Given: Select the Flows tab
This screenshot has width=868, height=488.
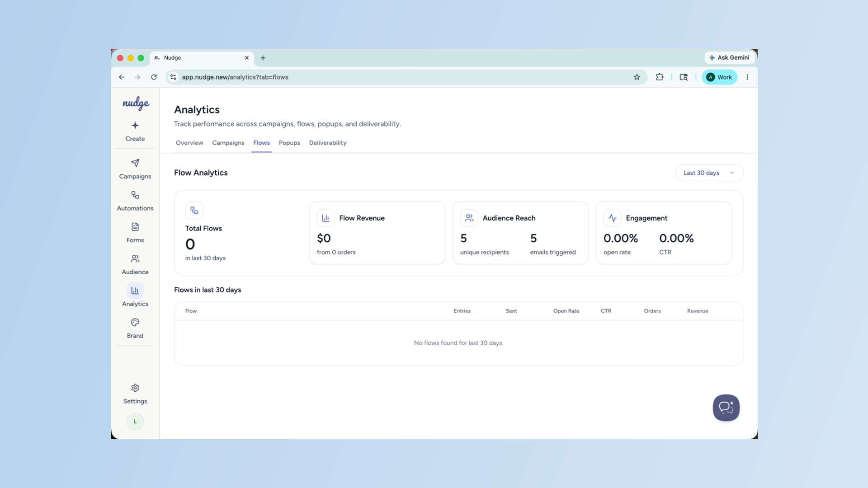Looking at the screenshot, I should coord(261,143).
